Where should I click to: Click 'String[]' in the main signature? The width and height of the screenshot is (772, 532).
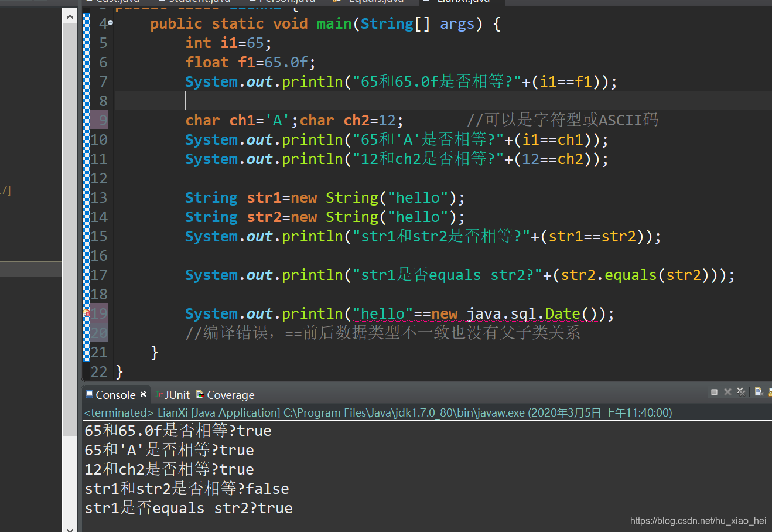[x=395, y=23]
